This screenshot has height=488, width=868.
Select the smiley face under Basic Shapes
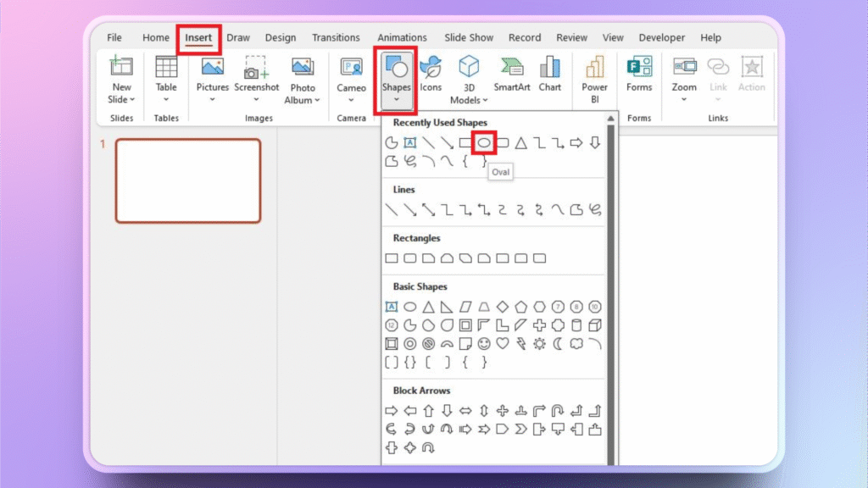[483, 343]
